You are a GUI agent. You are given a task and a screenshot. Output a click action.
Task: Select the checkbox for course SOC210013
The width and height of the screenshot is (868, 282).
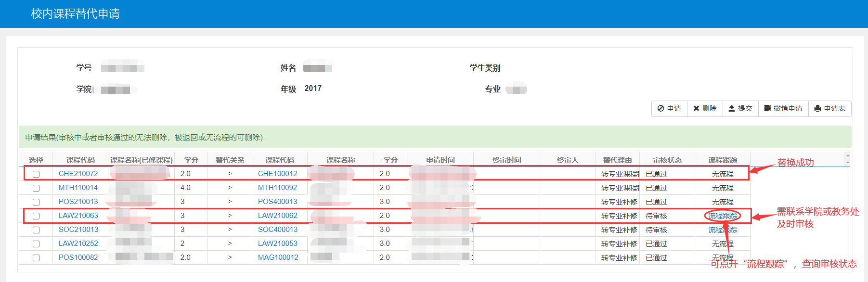pos(36,230)
